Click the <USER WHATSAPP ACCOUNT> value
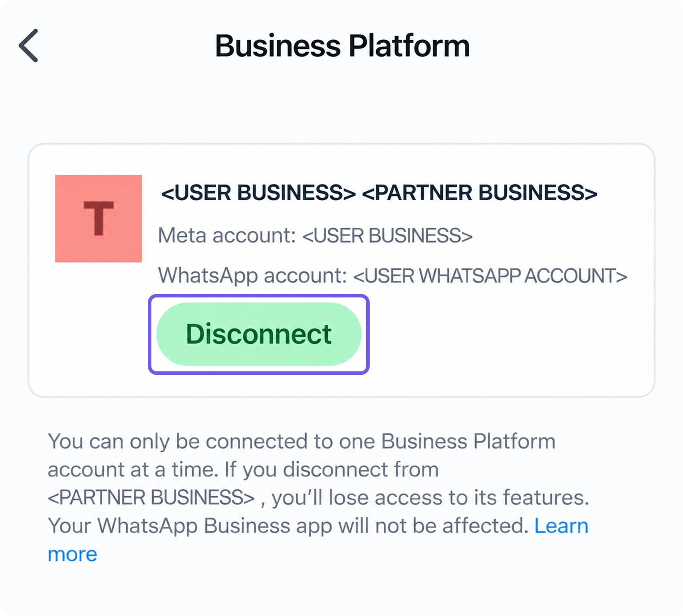Viewport: 683px width, 616px height. coord(490,276)
